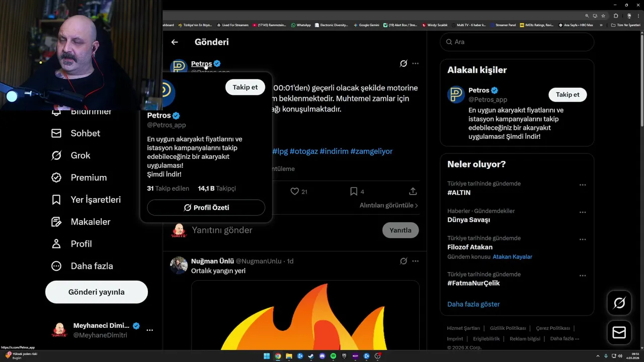Expand Daha fazla menu in sidebar
This screenshot has height=362, width=644.
[x=82, y=266]
